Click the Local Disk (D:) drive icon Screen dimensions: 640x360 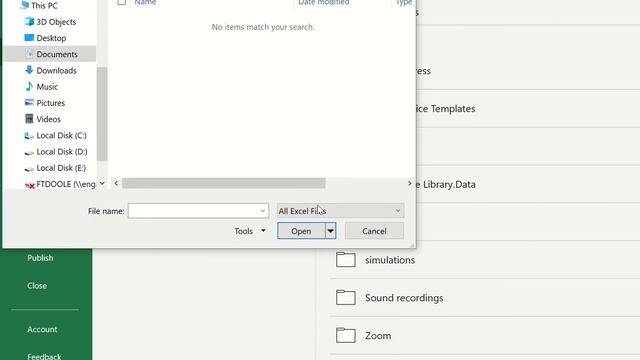29,152
